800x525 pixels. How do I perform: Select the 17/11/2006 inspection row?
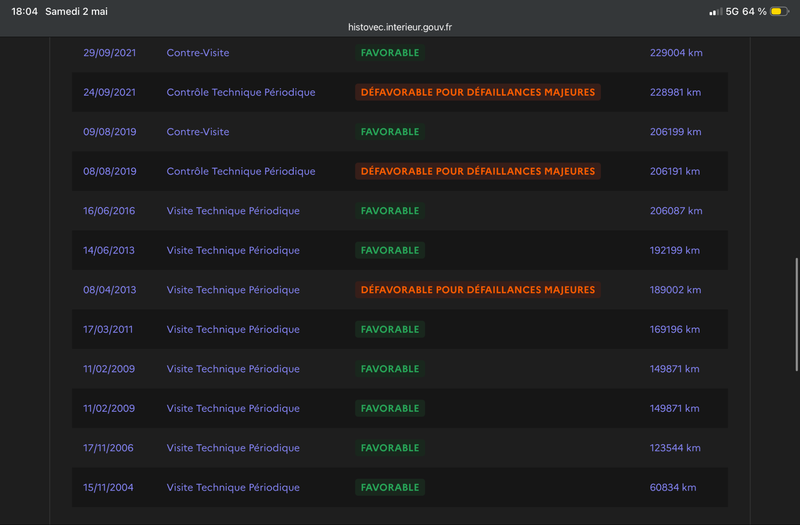(400, 448)
